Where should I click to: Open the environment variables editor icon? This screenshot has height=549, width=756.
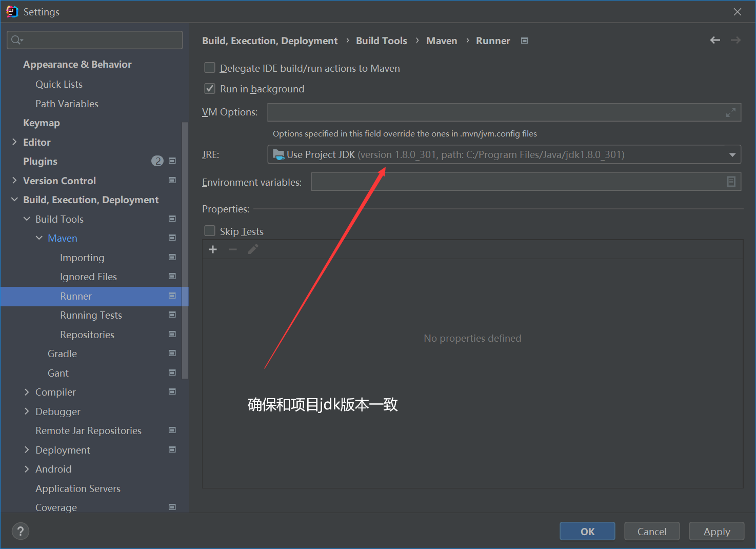731,182
